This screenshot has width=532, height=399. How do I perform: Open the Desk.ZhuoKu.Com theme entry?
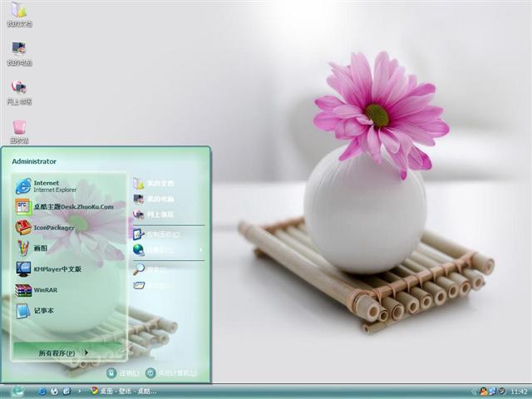[x=70, y=207]
